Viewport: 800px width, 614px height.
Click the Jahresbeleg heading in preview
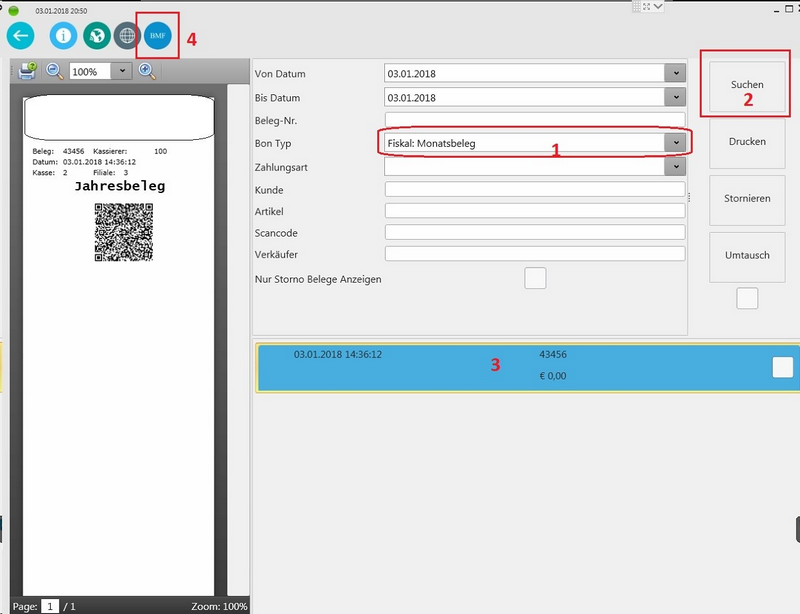point(120,186)
